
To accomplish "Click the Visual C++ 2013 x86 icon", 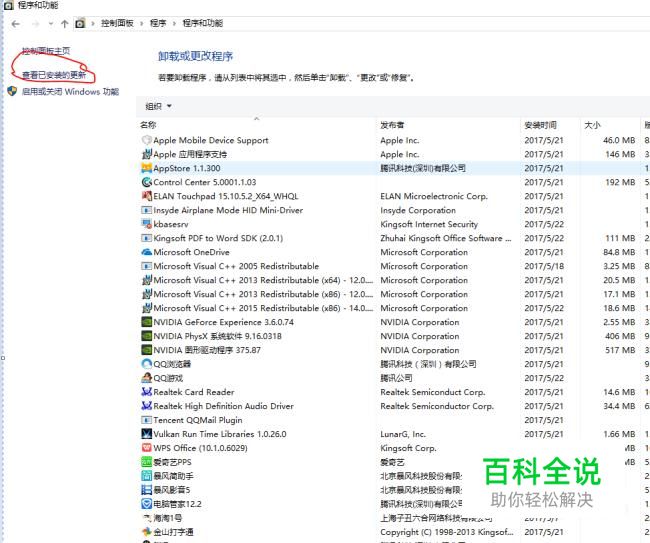I will 146,294.
